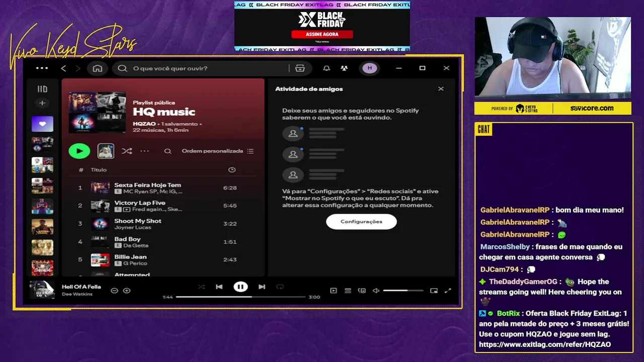Open the notifications bell
644x362 pixels.
coord(327,68)
